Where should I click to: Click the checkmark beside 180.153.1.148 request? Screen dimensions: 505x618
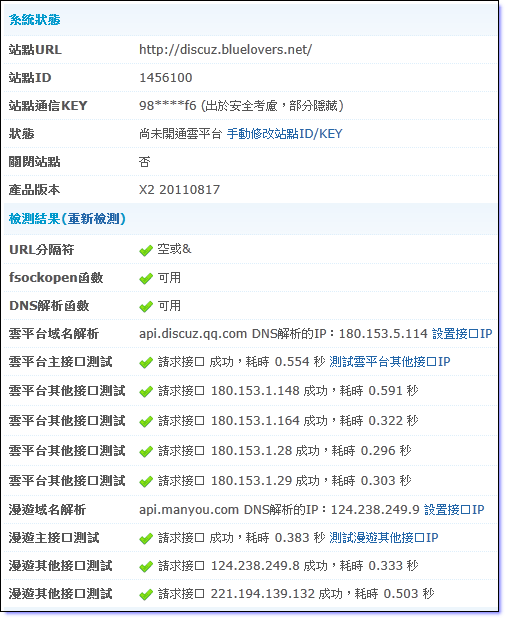(x=146, y=391)
